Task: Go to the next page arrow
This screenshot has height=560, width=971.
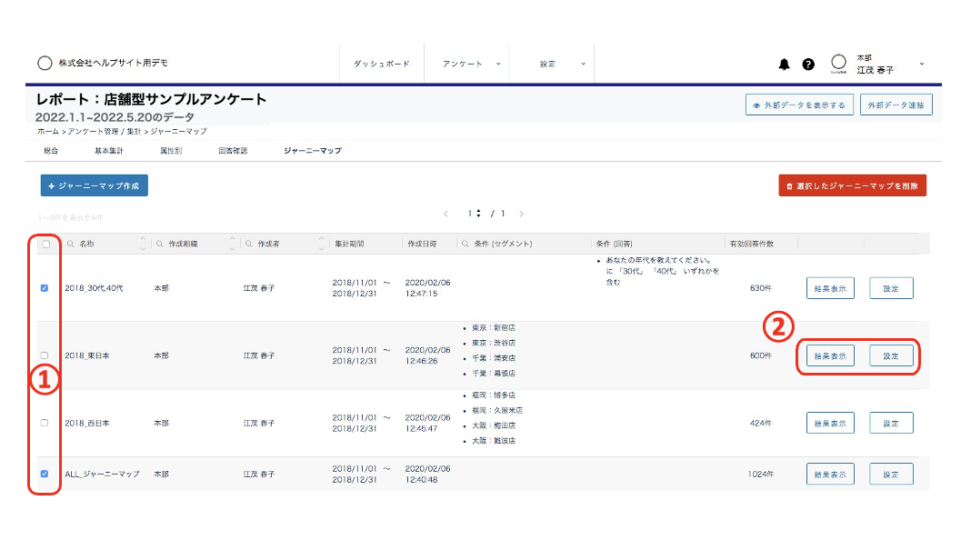Action: pos(522,214)
